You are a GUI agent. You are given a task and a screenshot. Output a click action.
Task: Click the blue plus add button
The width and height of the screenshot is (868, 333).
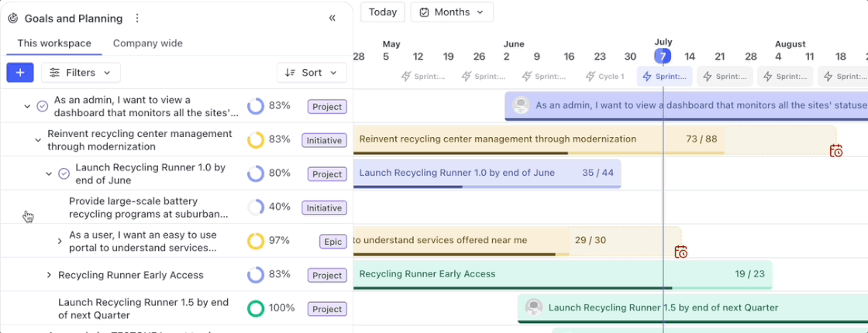[x=20, y=72]
